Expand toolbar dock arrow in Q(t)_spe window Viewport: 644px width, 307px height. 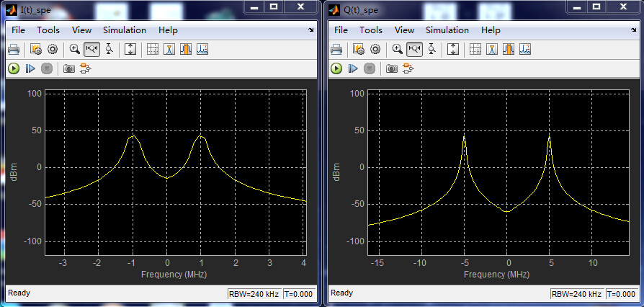634,30
